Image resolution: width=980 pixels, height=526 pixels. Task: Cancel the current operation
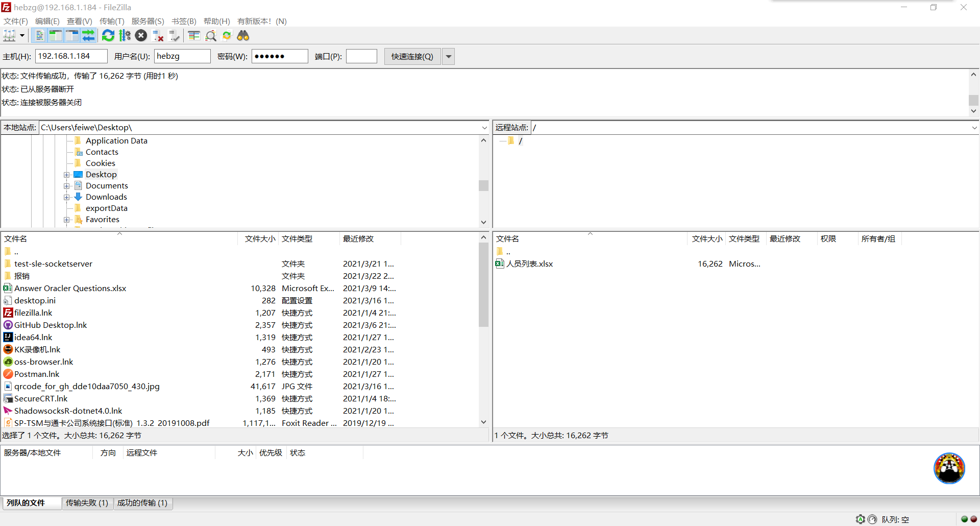(x=141, y=36)
